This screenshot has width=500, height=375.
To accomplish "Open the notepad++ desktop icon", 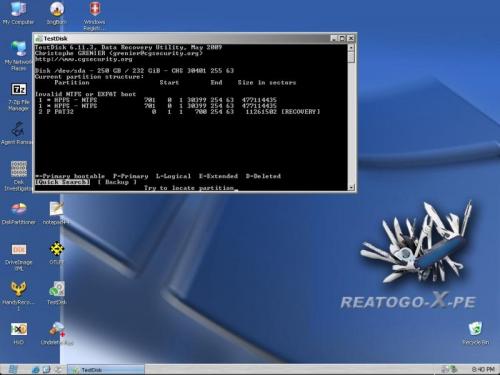I will [x=57, y=213].
